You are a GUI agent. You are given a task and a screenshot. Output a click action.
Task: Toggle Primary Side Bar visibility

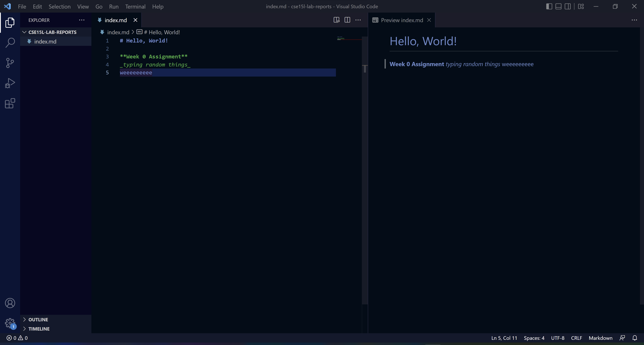(549, 7)
